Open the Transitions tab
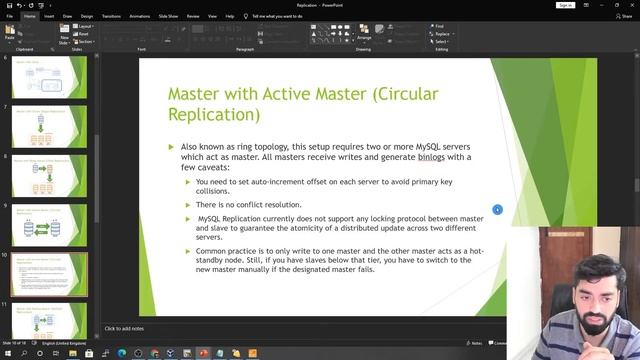Viewport: 640px width, 360px height. click(111, 16)
